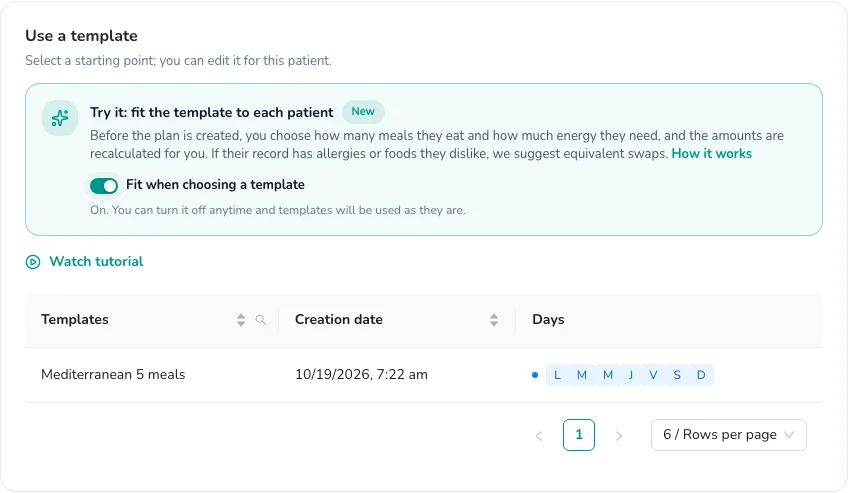Viewport: 848px width, 493px height.
Task: Click the L day chip
Action: [x=558, y=375]
